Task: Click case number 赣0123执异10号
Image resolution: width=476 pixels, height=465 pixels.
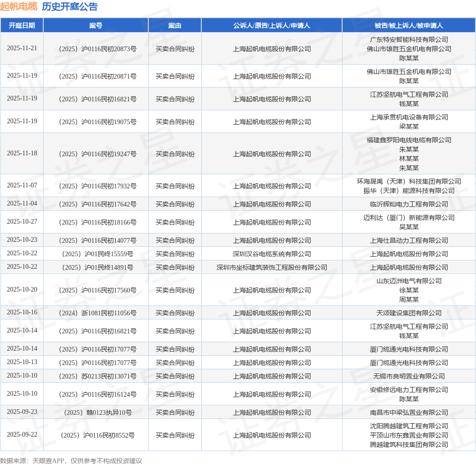Action: point(98,412)
